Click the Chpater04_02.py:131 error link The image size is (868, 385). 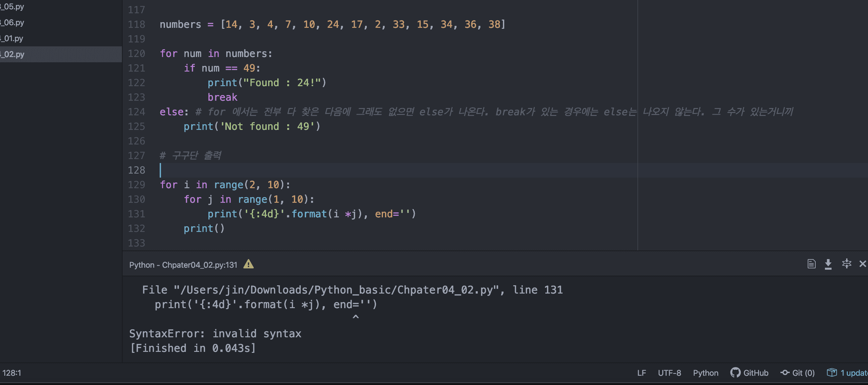(199, 265)
